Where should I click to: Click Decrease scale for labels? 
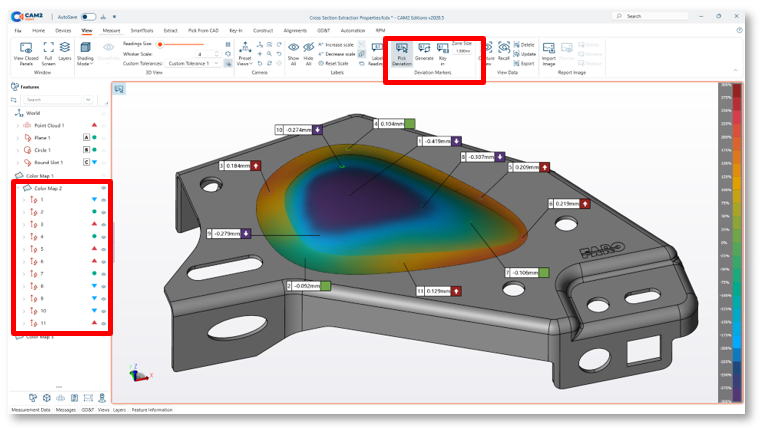pos(336,54)
